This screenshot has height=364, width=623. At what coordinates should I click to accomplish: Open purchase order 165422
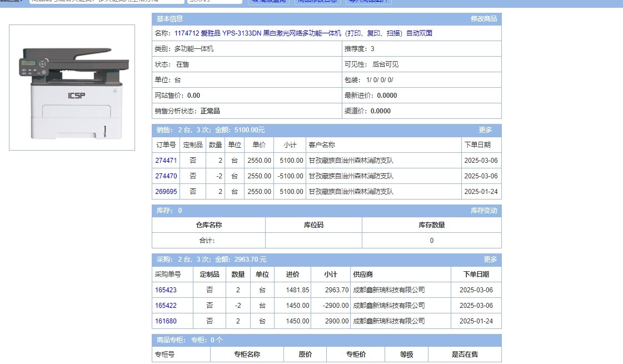166,306
